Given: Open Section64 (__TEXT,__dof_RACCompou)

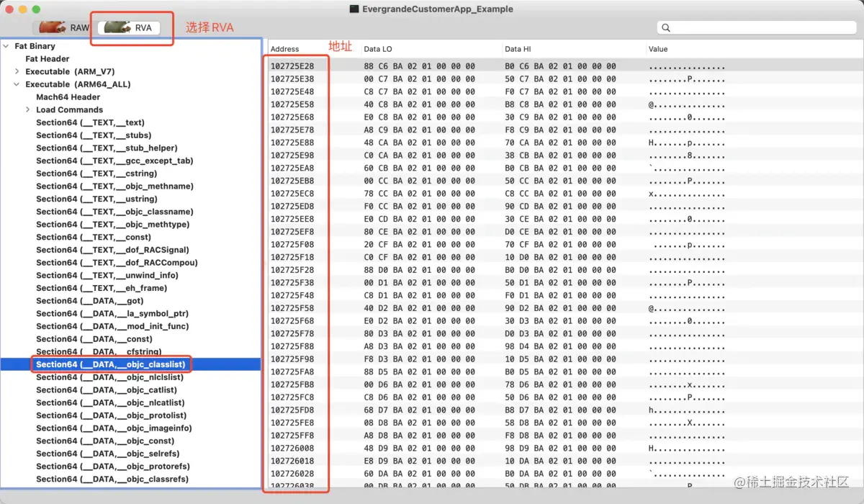Looking at the screenshot, I should click(117, 262).
